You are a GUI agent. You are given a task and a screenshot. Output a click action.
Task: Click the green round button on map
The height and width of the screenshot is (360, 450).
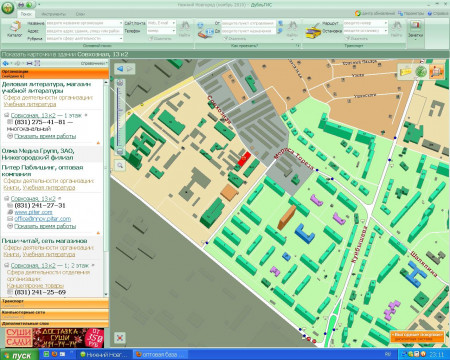[x=421, y=71]
